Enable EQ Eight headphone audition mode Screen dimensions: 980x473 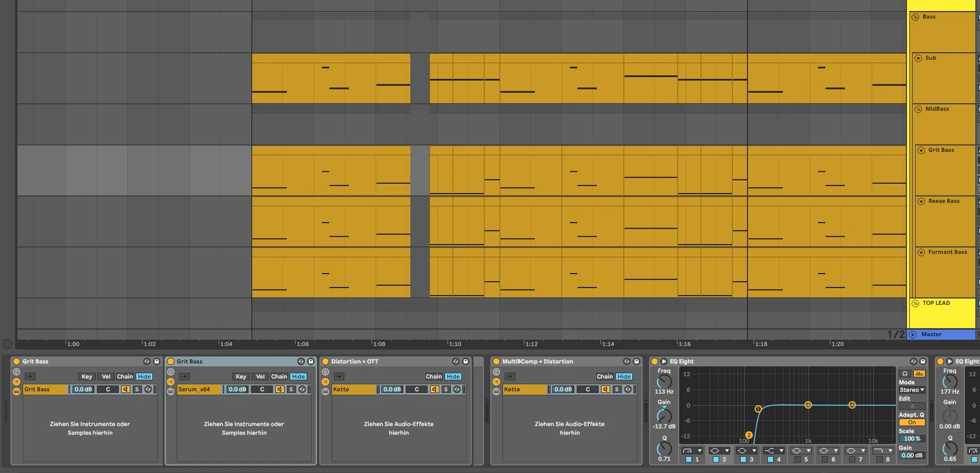905,374
